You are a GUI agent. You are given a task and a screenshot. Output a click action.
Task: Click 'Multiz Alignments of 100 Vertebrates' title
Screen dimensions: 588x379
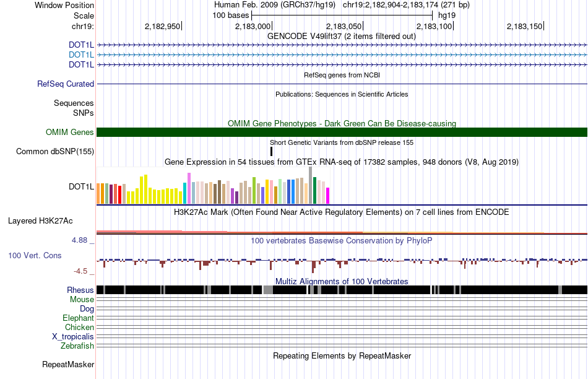click(342, 281)
